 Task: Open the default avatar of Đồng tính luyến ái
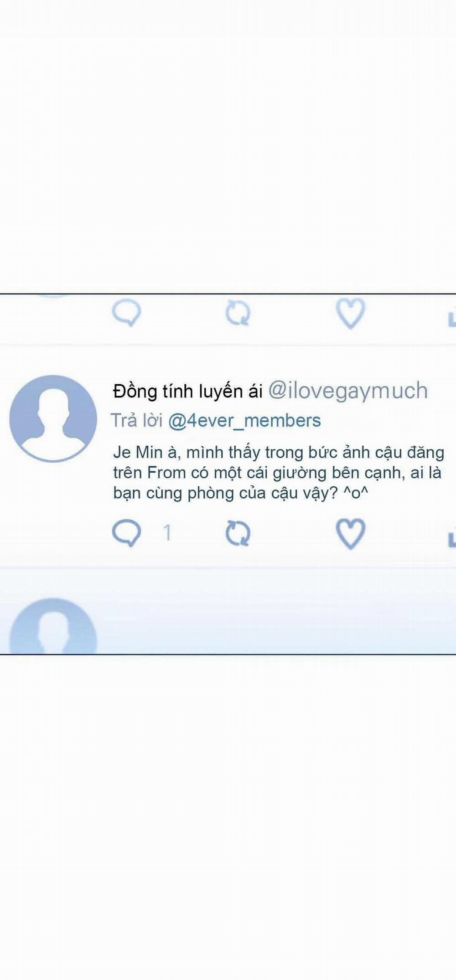point(53,418)
